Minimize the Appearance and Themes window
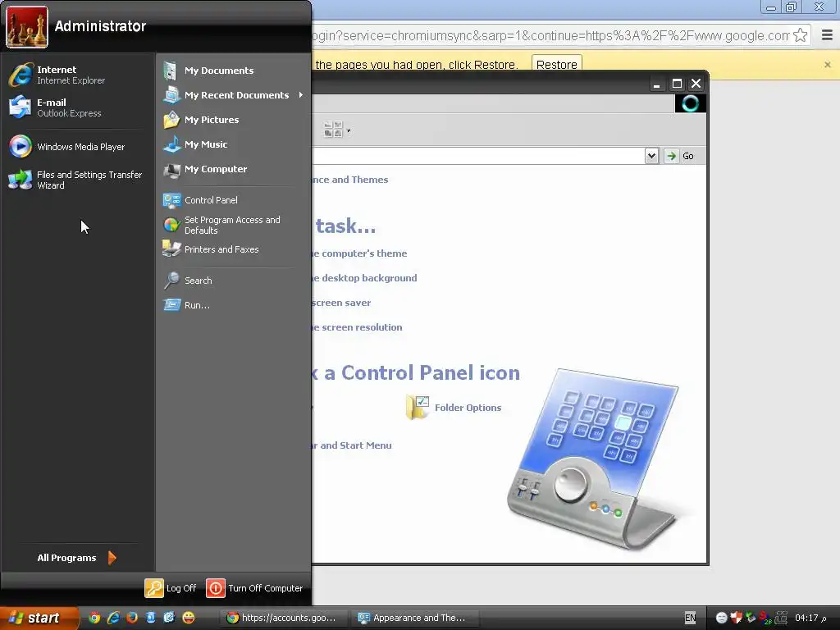840x630 pixels. (x=657, y=84)
